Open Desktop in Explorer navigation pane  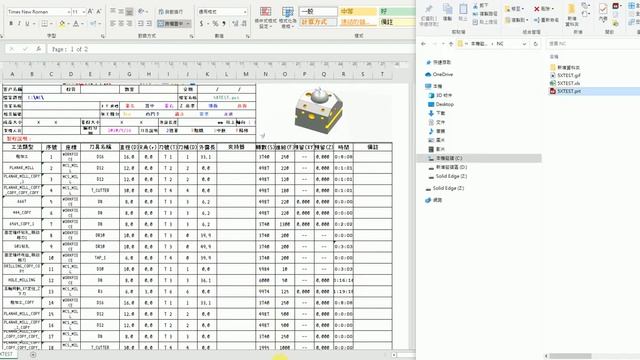441,104
